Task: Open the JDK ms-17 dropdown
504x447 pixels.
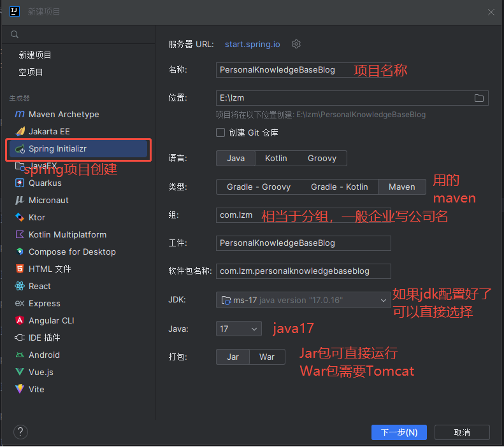Action: point(303,300)
